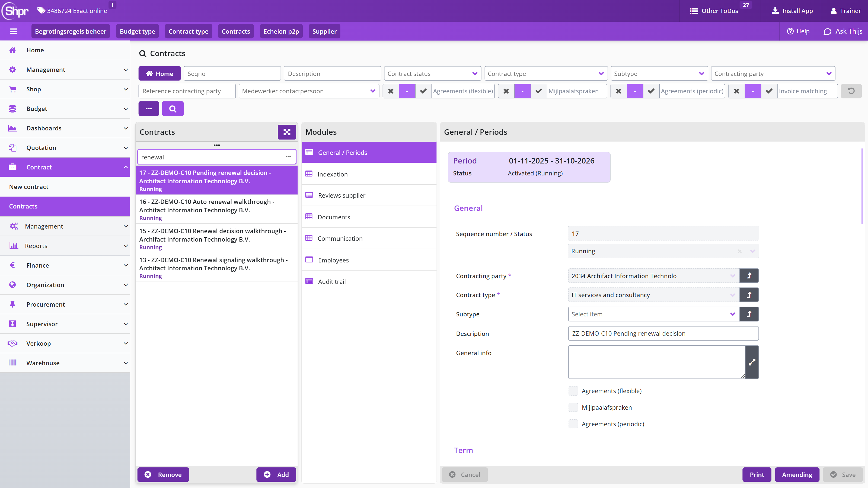Image resolution: width=868 pixels, height=488 pixels.
Task: Reset filters with the undo arrow button
Action: click(x=851, y=91)
